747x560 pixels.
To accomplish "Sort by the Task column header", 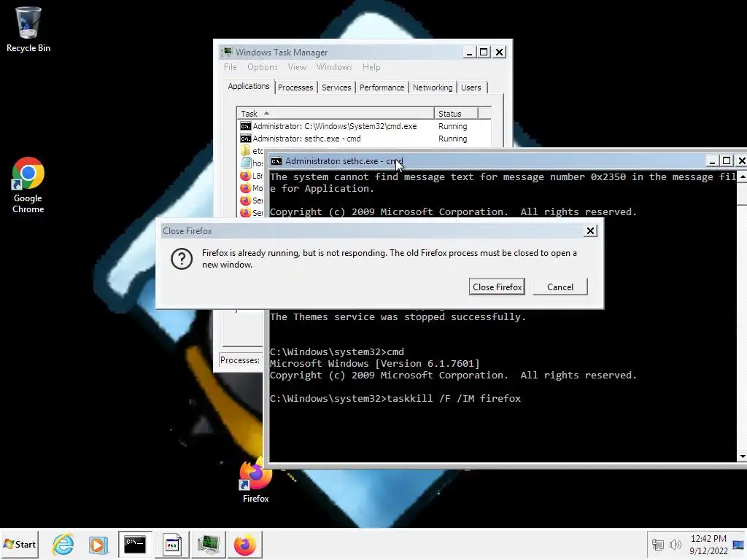I will 336,113.
